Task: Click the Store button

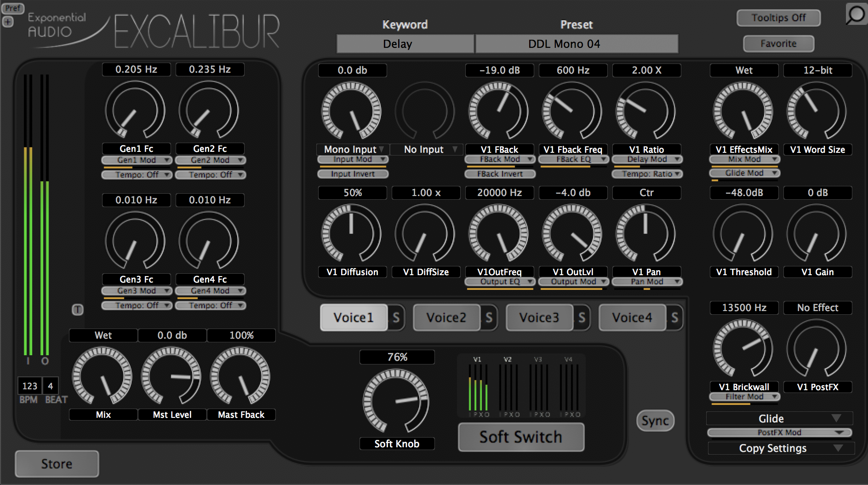Action: pos(57,464)
